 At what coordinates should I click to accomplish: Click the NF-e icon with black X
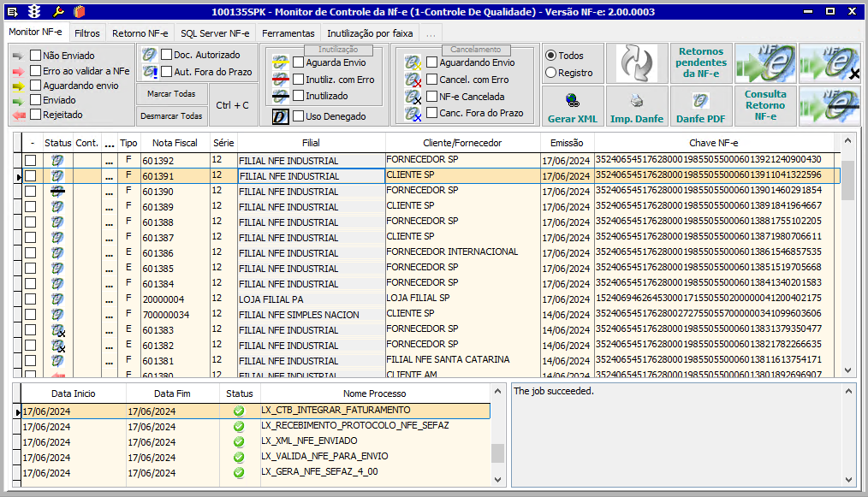pyautogui.click(x=829, y=63)
